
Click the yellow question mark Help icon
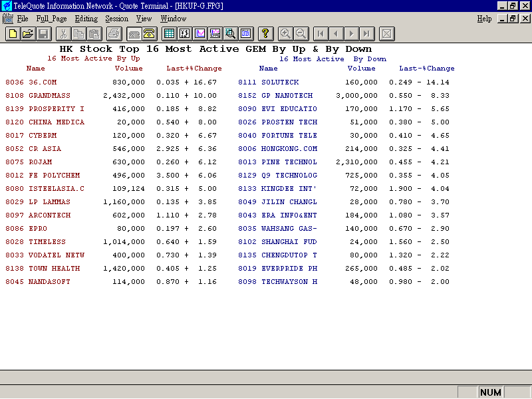click(265, 34)
